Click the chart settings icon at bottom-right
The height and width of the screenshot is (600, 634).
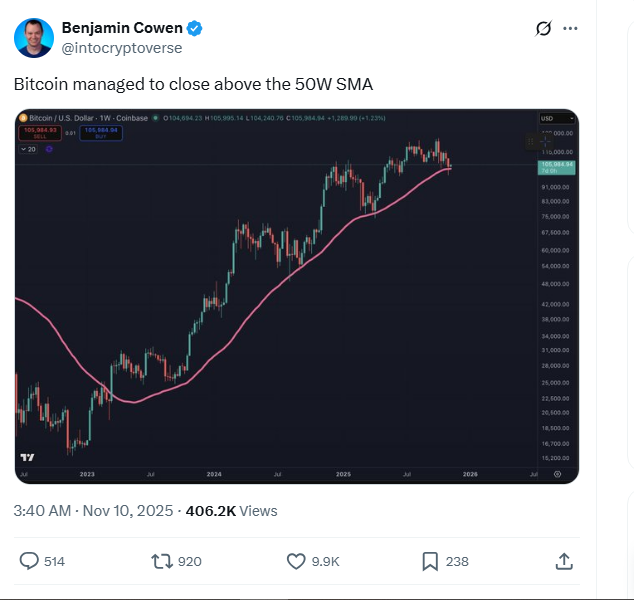coord(558,473)
